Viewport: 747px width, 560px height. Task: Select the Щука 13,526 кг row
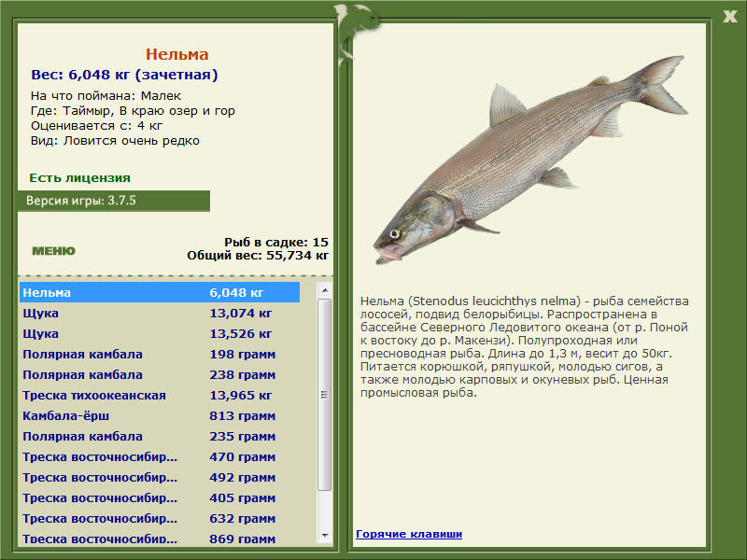tap(160, 333)
